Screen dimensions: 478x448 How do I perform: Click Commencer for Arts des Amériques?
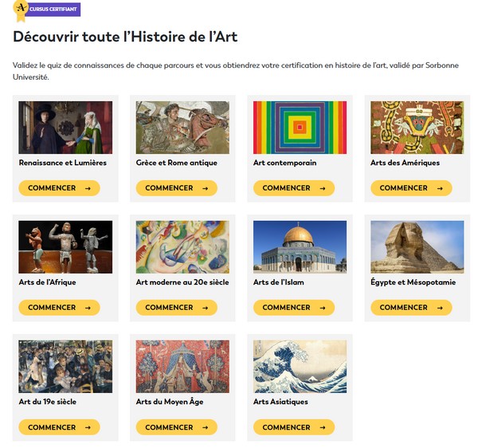coord(411,188)
